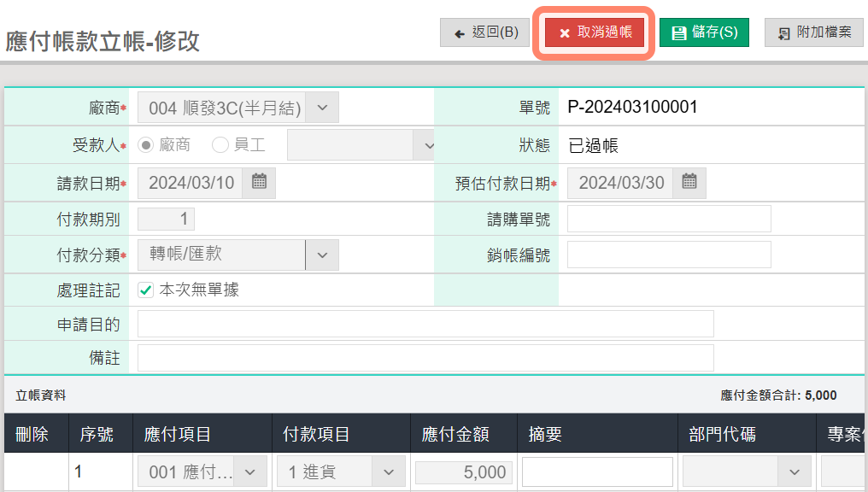Screen dimensions: 868x492
Task: Click the 備註 text field
Action: 425,358
